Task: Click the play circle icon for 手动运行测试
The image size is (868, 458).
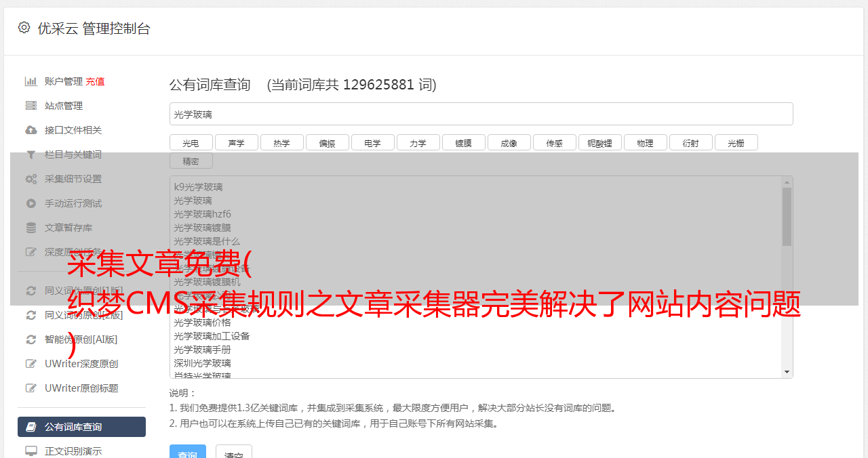Action: click(31, 203)
